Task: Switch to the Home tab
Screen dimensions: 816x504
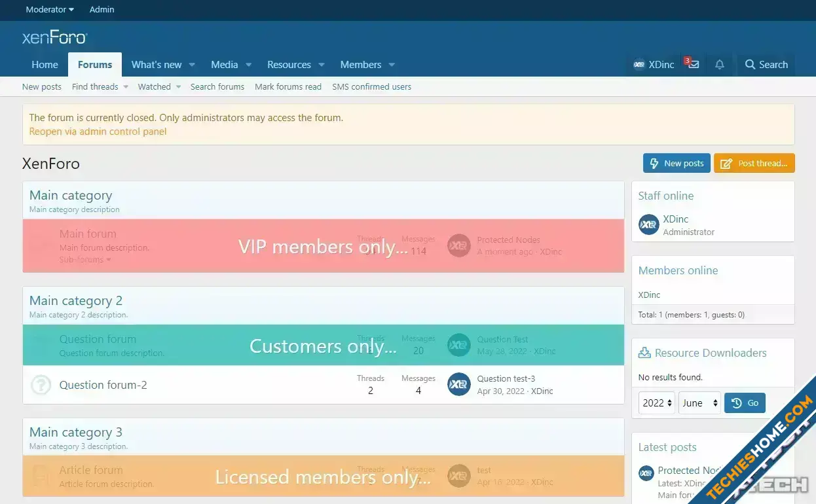Action: point(45,65)
